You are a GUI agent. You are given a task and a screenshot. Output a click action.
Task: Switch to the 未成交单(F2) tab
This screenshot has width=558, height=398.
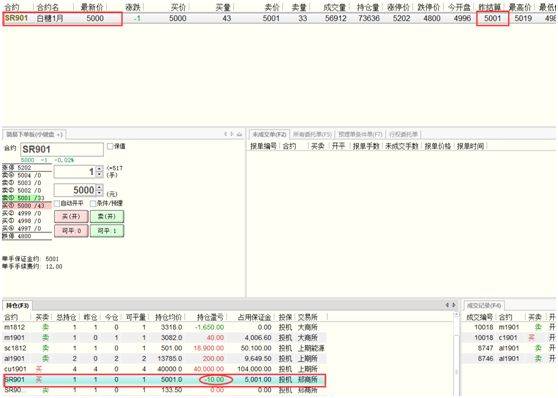[269, 134]
